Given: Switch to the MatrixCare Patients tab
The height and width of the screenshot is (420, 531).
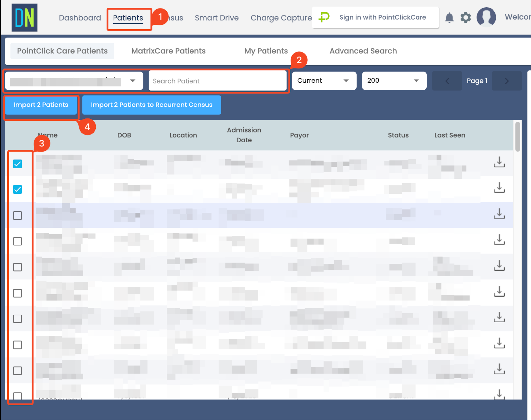Looking at the screenshot, I should click(x=168, y=51).
